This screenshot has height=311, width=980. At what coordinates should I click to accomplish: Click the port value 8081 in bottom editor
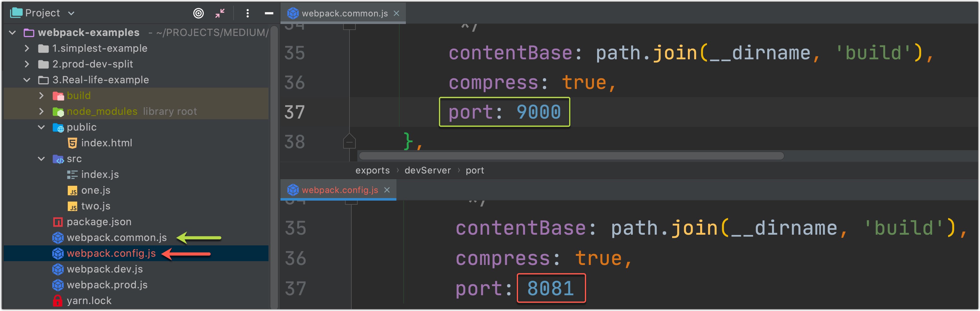tap(551, 288)
